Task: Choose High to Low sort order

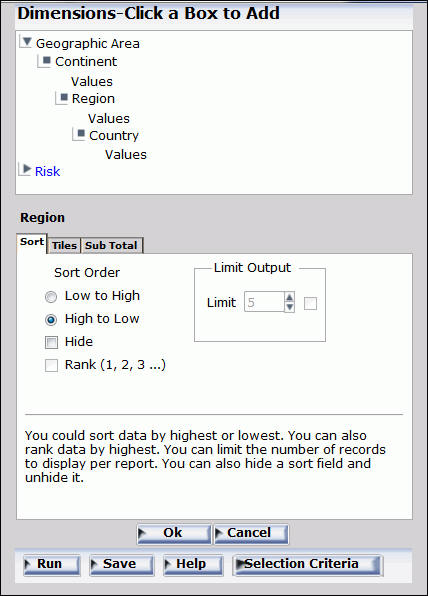Action: point(51,320)
